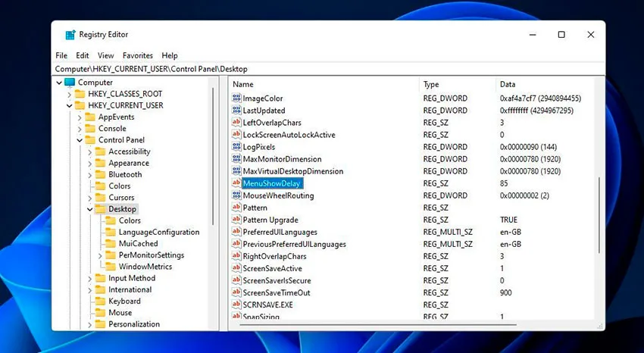This screenshot has width=644, height=353.
Task: Expand the Console key
Action: pyautogui.click(x=80, y=129)
